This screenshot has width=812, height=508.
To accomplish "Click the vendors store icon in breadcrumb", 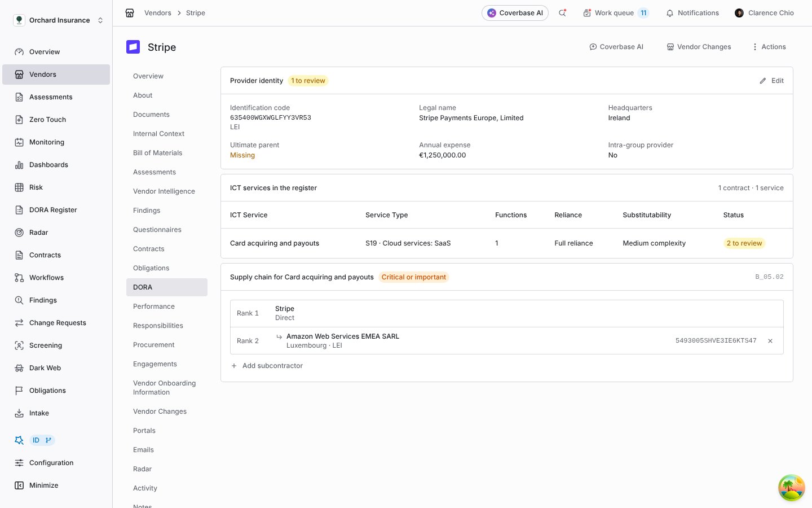I will (130, 13).
